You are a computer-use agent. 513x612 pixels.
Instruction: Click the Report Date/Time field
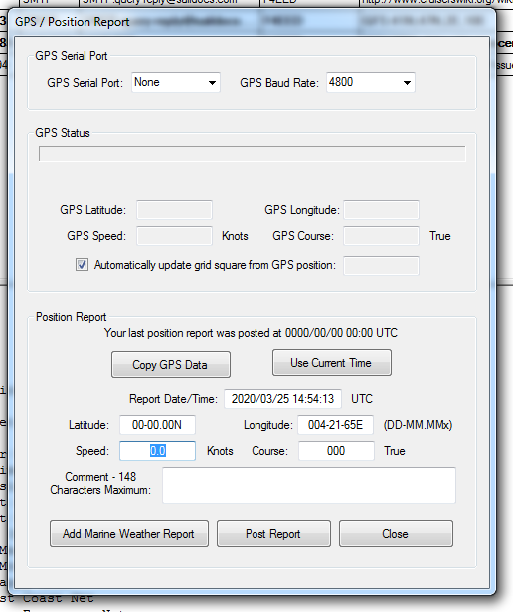[283, 399]
